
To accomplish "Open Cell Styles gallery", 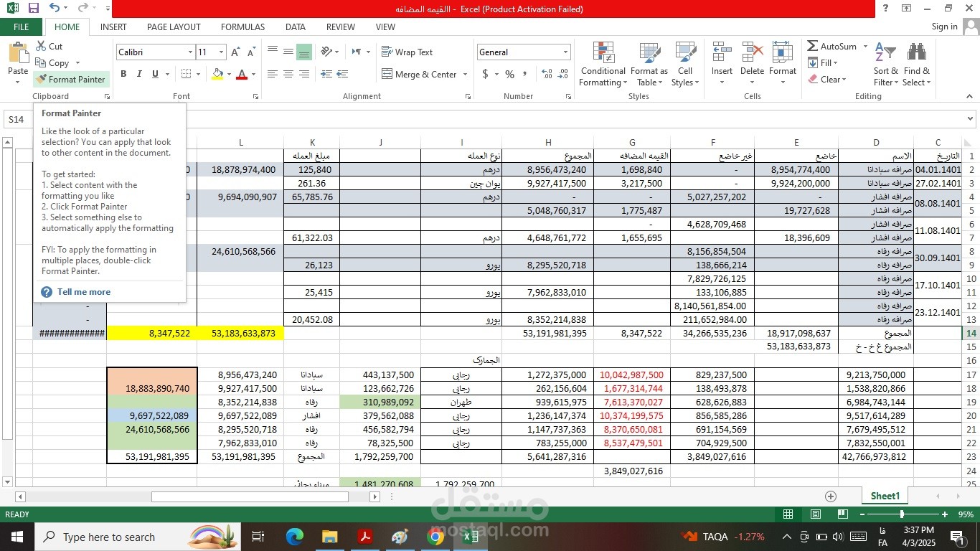I will [685, 65].
